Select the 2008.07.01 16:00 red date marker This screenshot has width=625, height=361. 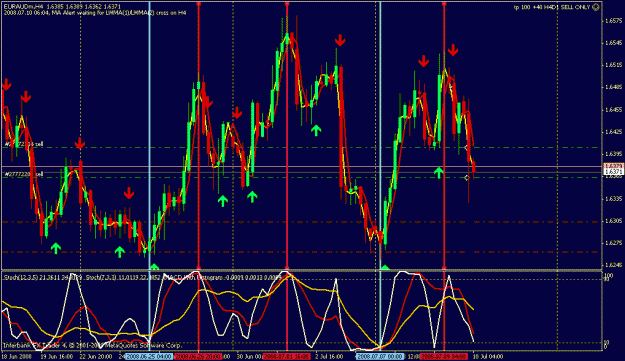pos(287,356)
